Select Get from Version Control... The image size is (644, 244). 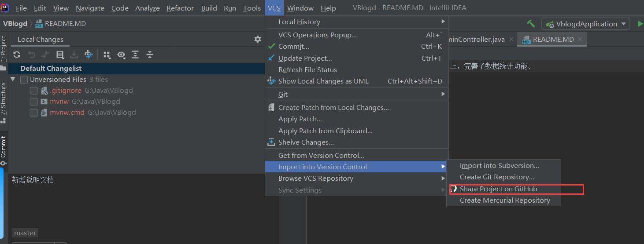[357, 155]
